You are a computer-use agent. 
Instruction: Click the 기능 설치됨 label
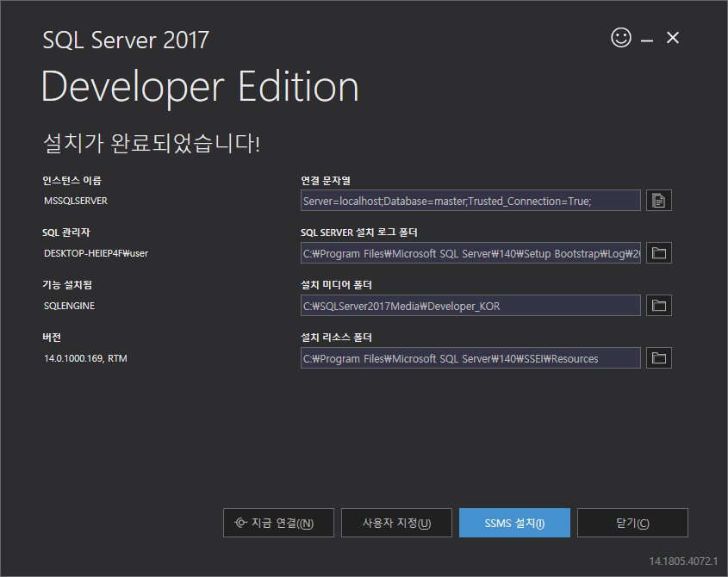tap(67, 285)
